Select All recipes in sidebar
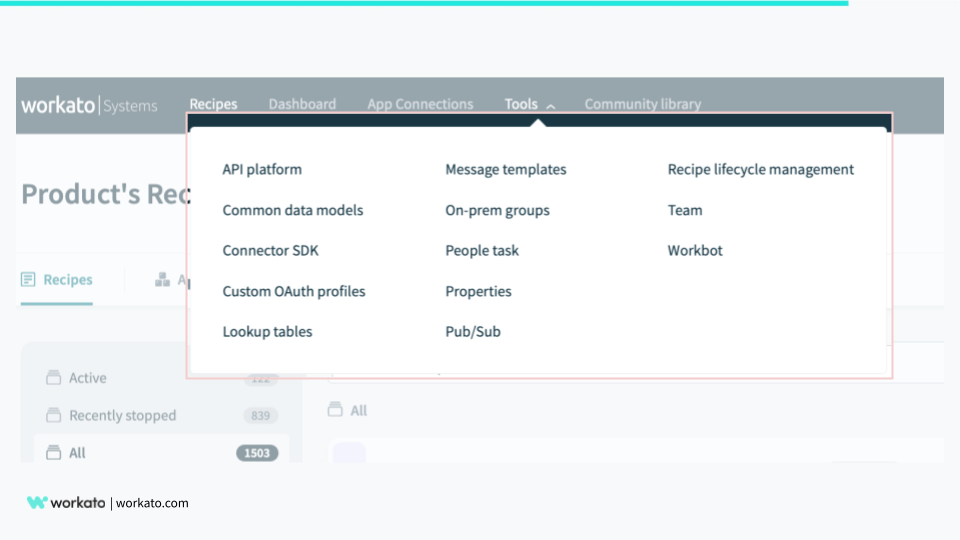 pos(162,453)
